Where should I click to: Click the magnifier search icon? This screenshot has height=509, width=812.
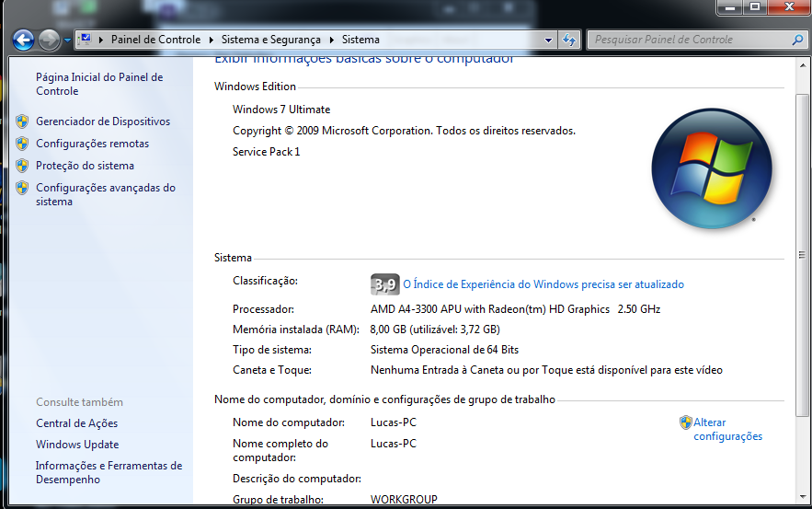pyautogui.click(x=798, y=40)
